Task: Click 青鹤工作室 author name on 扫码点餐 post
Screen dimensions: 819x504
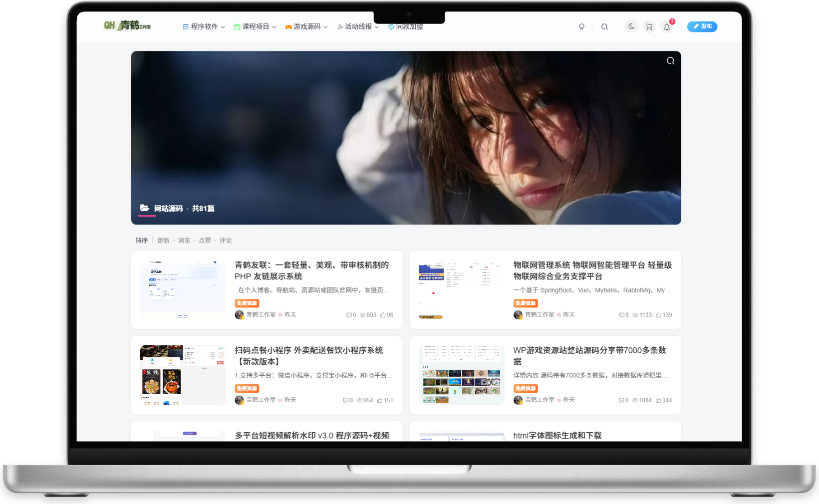Action: pyautogui.click(x=261, y=400)
